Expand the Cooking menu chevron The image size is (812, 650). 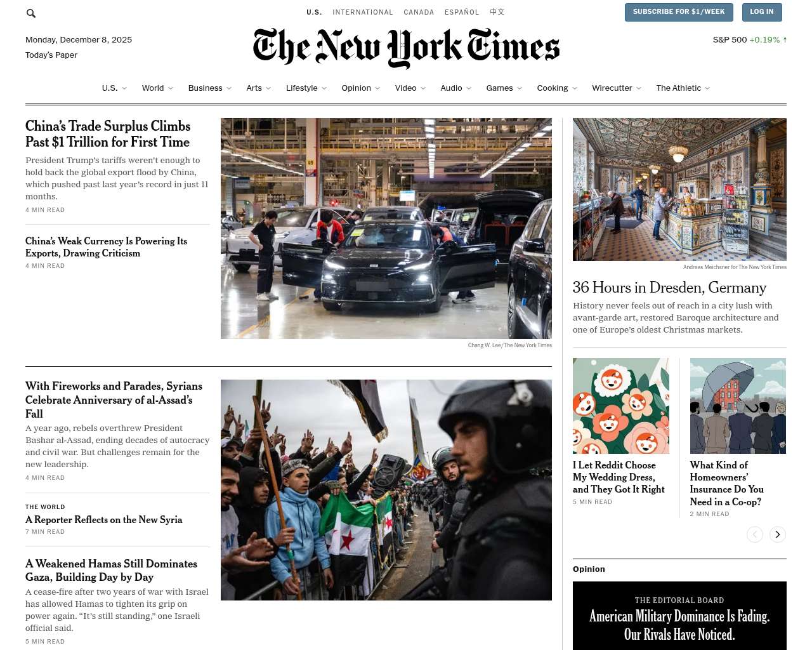click(575, 88)
